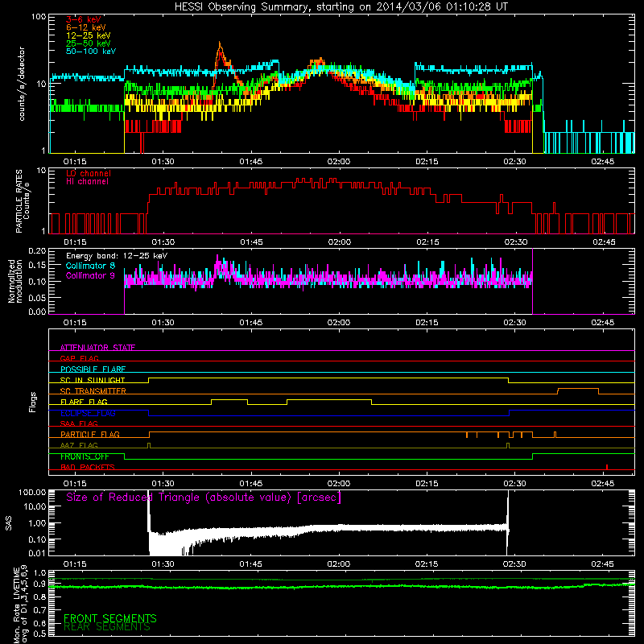
Task: Click the Mon. Rate LIVETIME axis label
Action: [x=21, y=605]
